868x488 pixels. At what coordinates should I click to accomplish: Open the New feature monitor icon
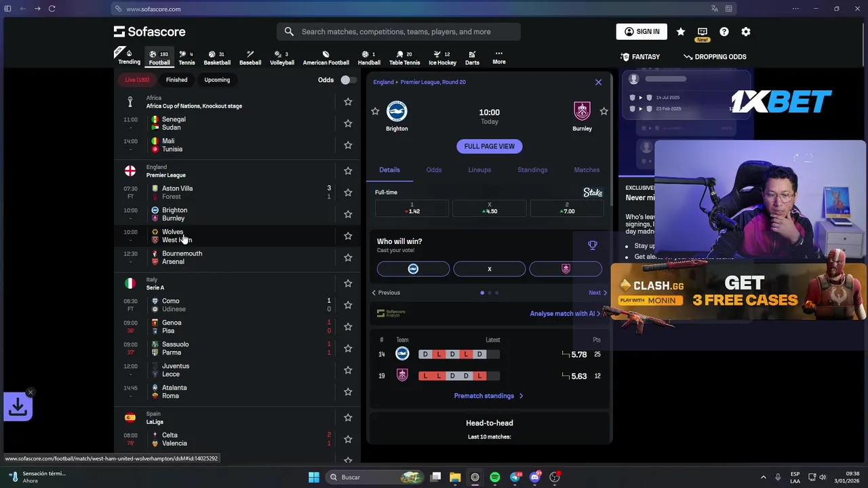pos(703,32)
